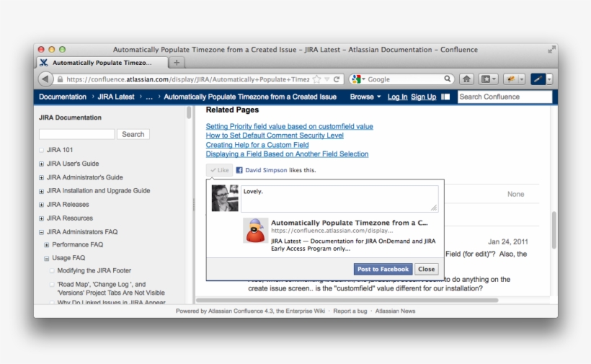Expand JIRA Administrator's Guide tree node
591x364 pixels.
42,177
